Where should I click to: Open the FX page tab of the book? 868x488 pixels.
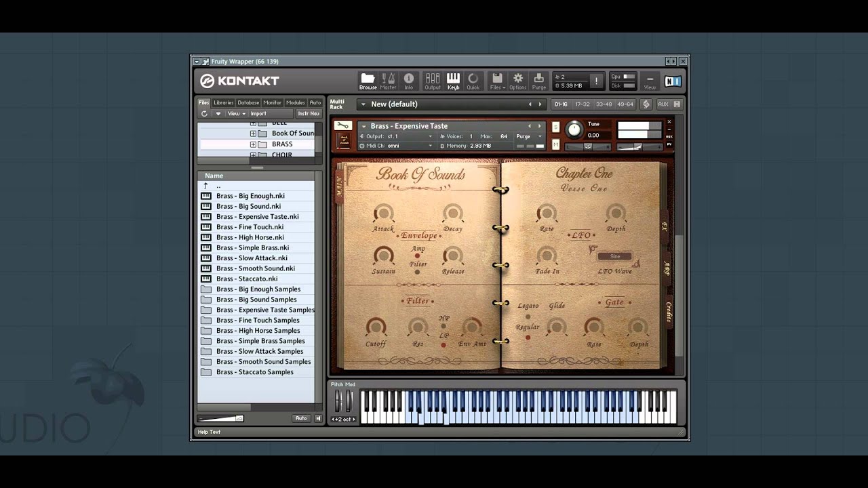tap(665, 226)
